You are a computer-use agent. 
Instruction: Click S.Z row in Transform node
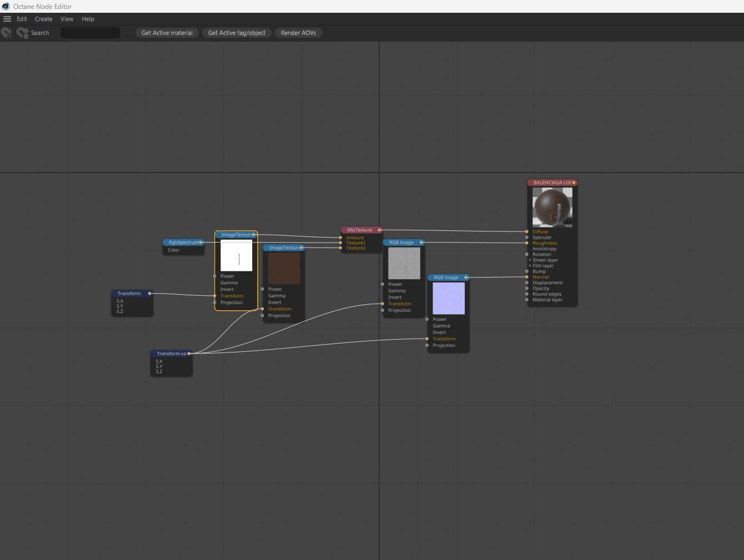coord(120,311)
